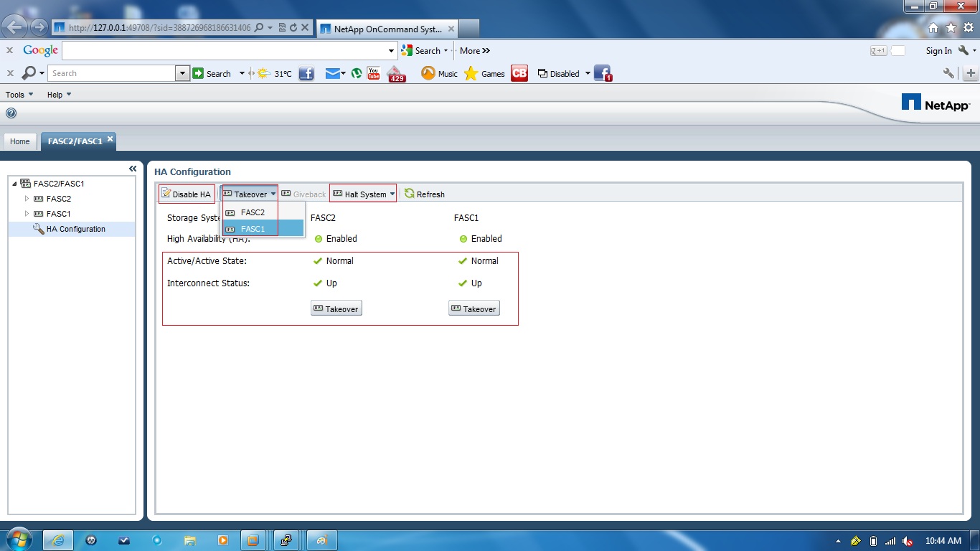Check mail using the envelope toolbar icon
Screen dimensions: 980x551
click(x=331, y=72)
